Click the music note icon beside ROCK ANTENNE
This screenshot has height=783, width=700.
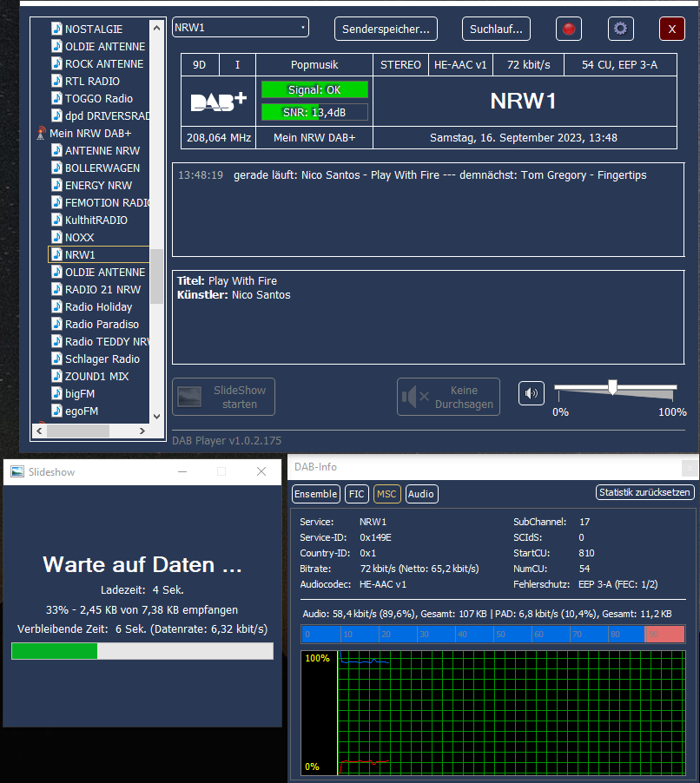tap(56, 64)
